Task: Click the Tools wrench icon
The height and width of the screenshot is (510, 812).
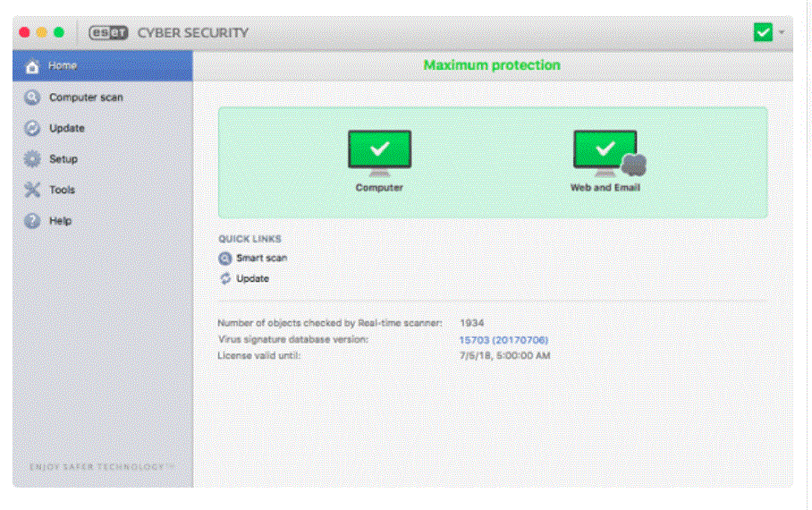Action: click(x=32, y=190)
